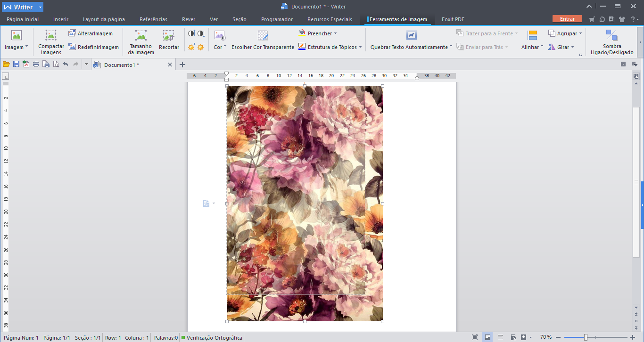Decrease image brightness
The image size is (644, 342).
click(201, 47)
